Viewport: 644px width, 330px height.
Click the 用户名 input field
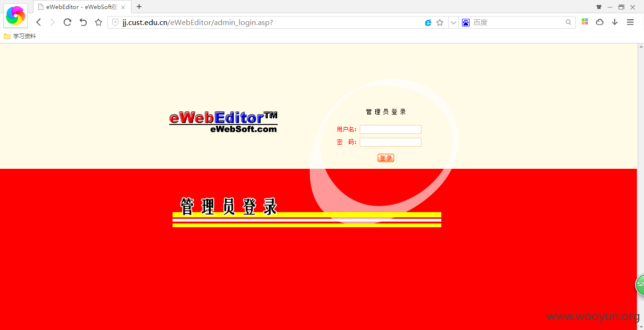pyautogui.click(x=390, y=130)
